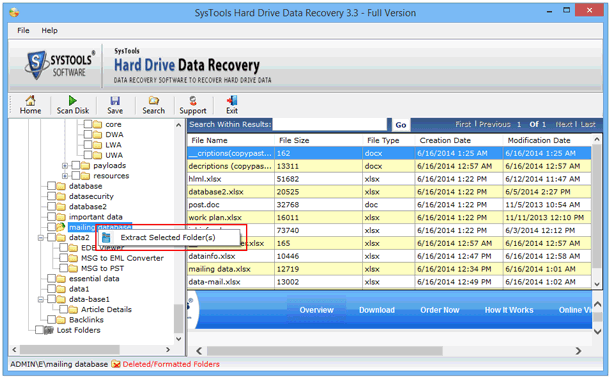Click the Go search button
The image size is (611, 378).
[401, 125]
